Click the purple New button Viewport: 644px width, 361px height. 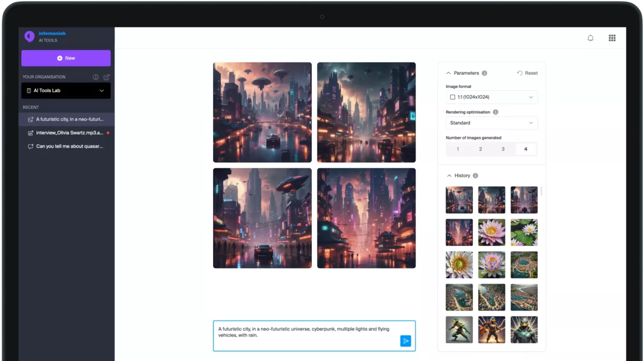[66, 58]
